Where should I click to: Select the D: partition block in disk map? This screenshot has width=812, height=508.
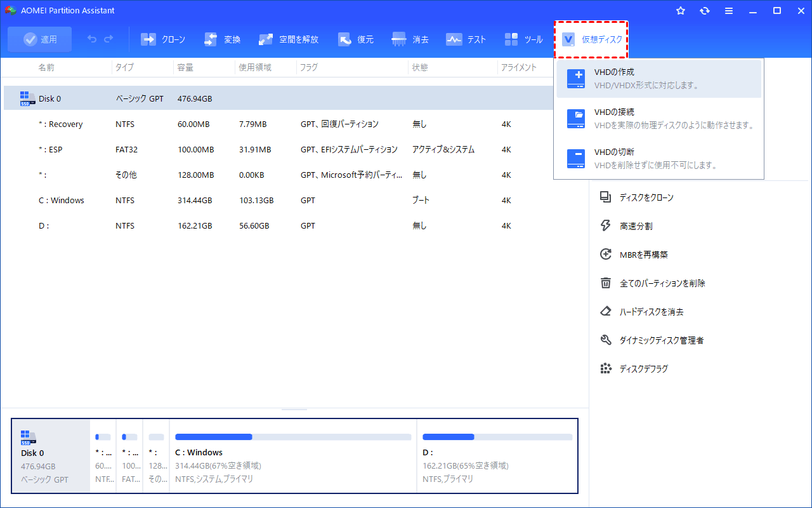[497, 456]
